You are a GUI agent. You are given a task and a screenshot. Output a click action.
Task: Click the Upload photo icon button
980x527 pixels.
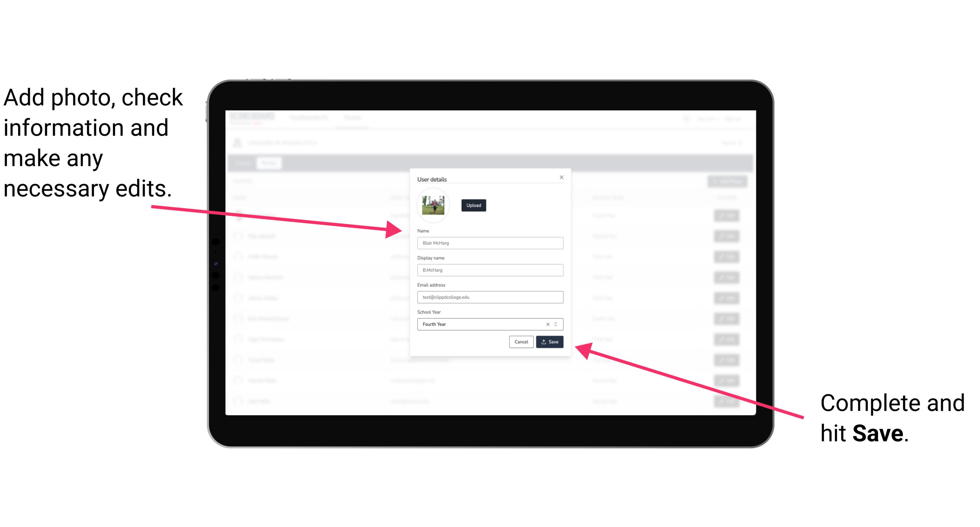click(x=473, y=205)
